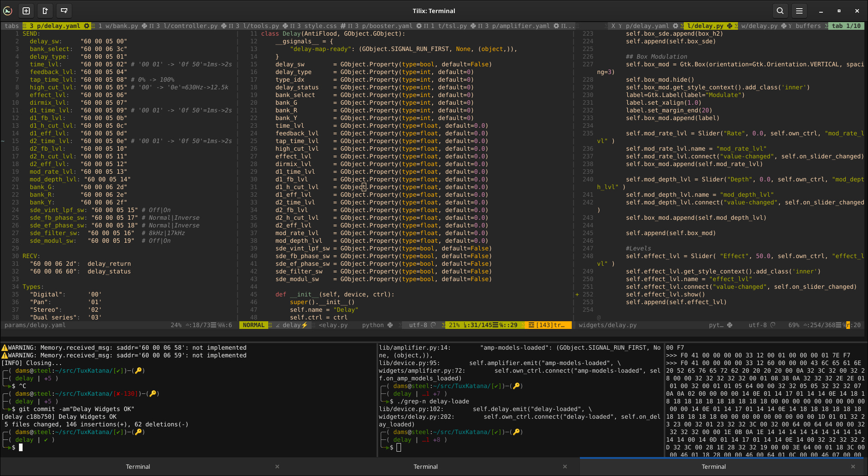Image resolution: width=868 pixels, height=476 pixels.
Task: Open the w/bank.py vim tab
Action: (121, 26)
